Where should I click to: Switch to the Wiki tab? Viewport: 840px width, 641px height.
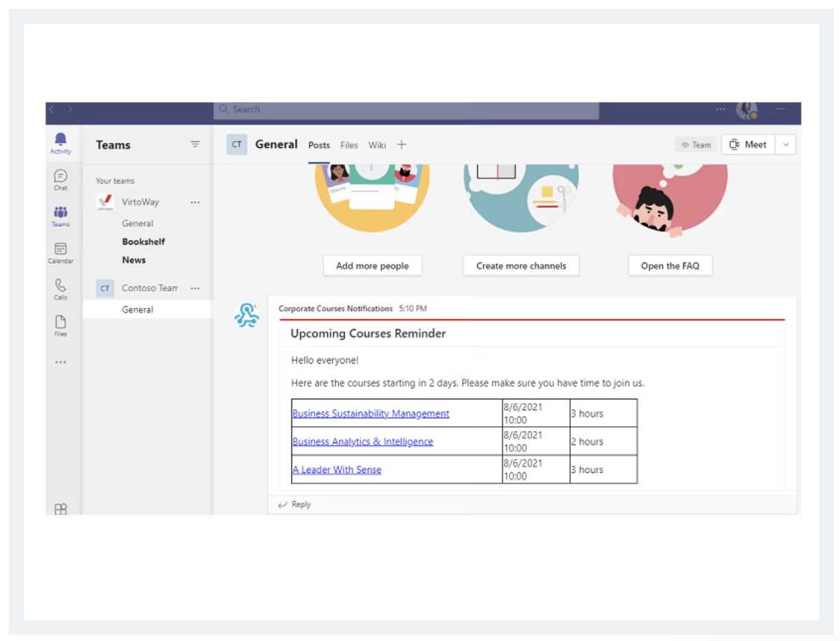377,145
